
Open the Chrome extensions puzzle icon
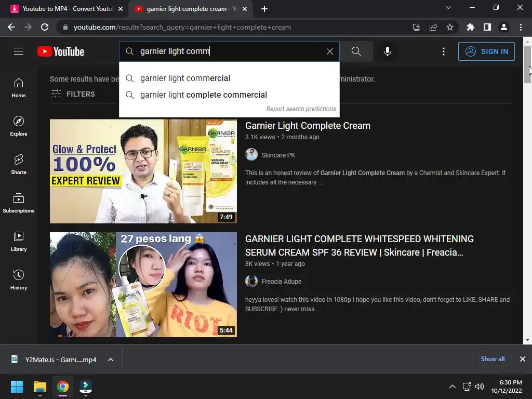tap(470, 27)
